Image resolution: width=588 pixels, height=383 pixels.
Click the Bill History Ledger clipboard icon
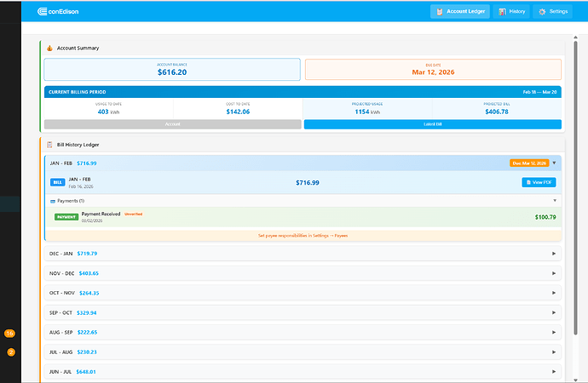(x=49, y=145)
